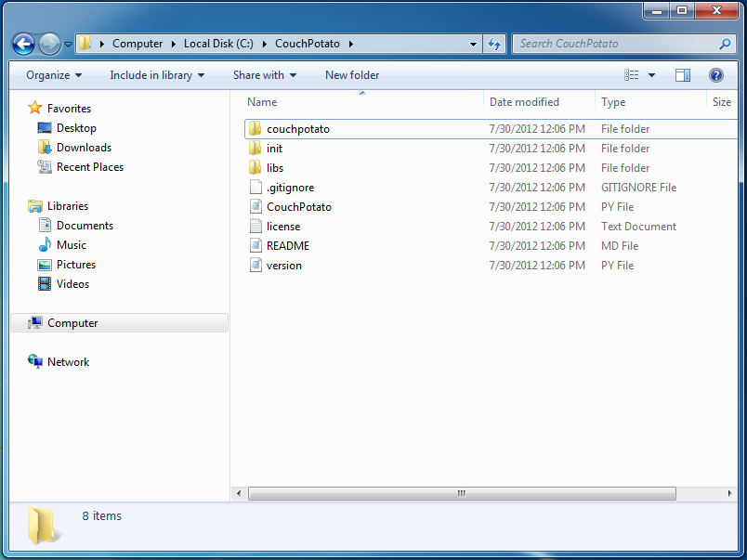Click the CouchPotato breadcrumb segment
747x560 pixels.
click(x=308, y=44)
